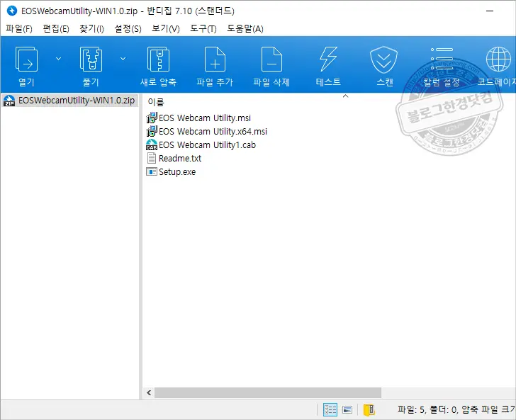
Task: Select the Setup.exe file
Action: click(171, 171)
